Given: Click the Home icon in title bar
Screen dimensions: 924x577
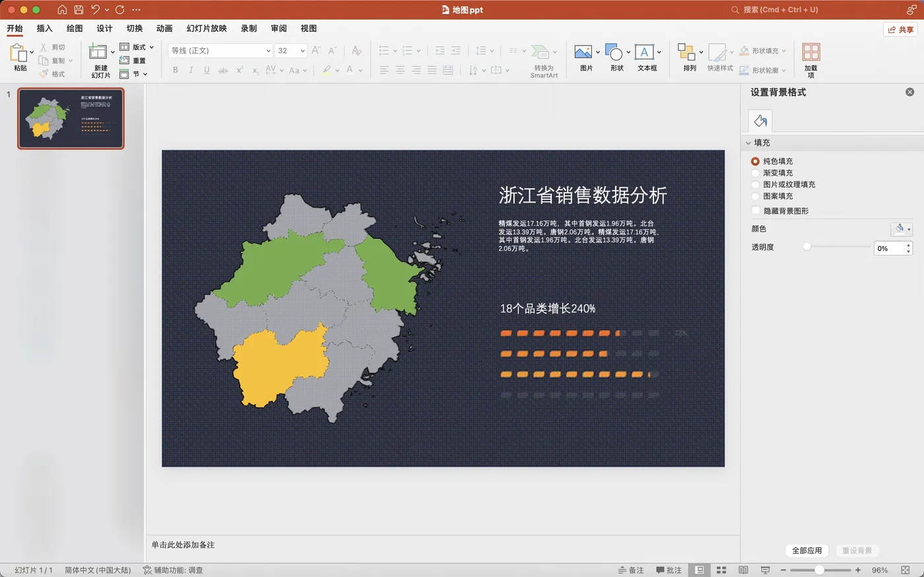Looking at the screenshot, I should [62, 10].
